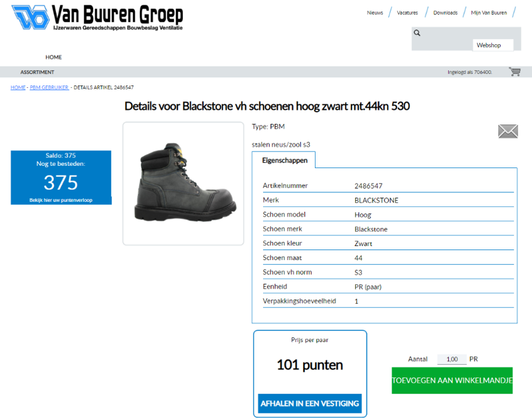
Task: Click the Blackstone value in Schoen merk row
Action: (371, 229)
